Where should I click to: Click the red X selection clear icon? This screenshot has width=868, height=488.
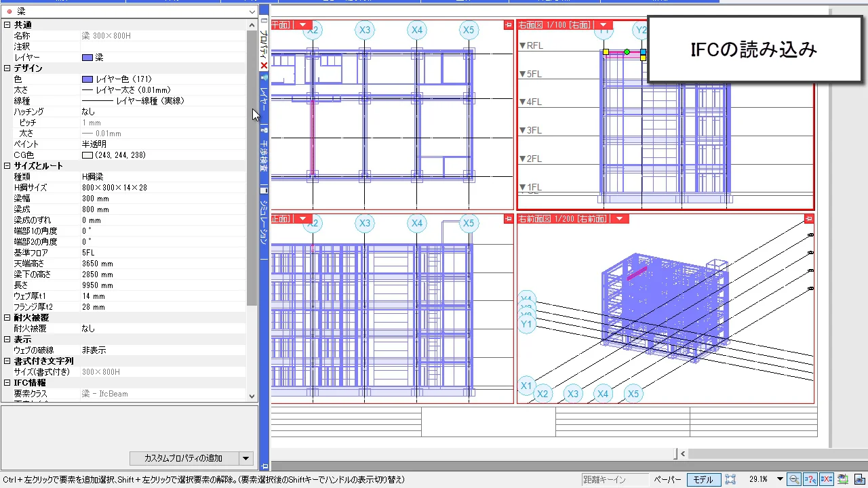(826, 479)
